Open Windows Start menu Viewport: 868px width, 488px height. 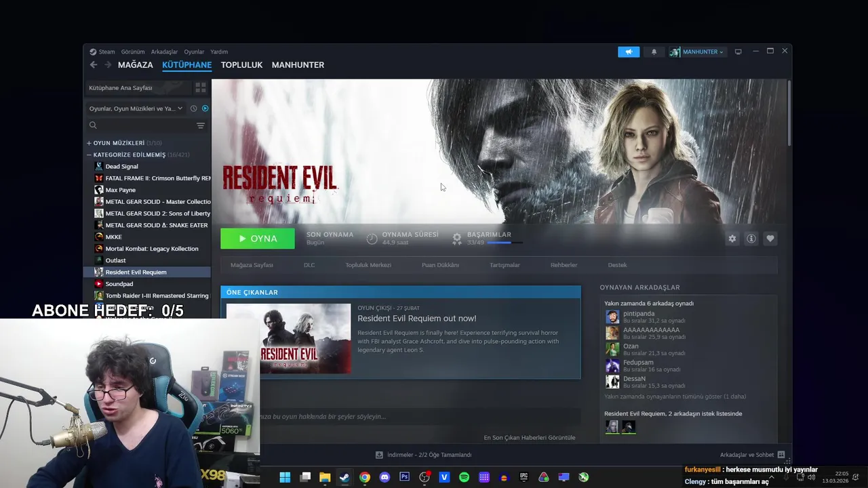pyautogui.click(x=285, y=477)
